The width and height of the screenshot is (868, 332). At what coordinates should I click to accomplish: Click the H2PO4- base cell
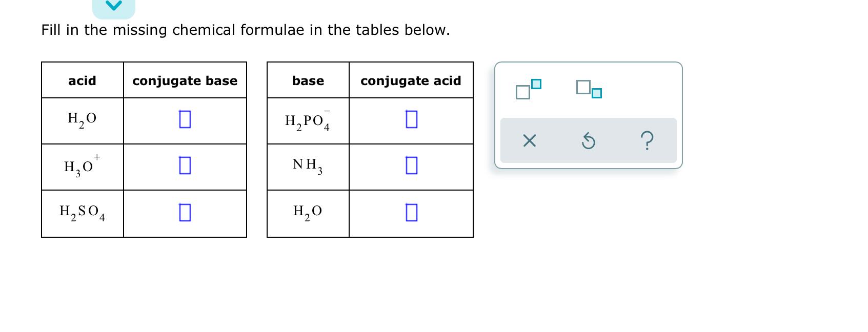(308, 121)
